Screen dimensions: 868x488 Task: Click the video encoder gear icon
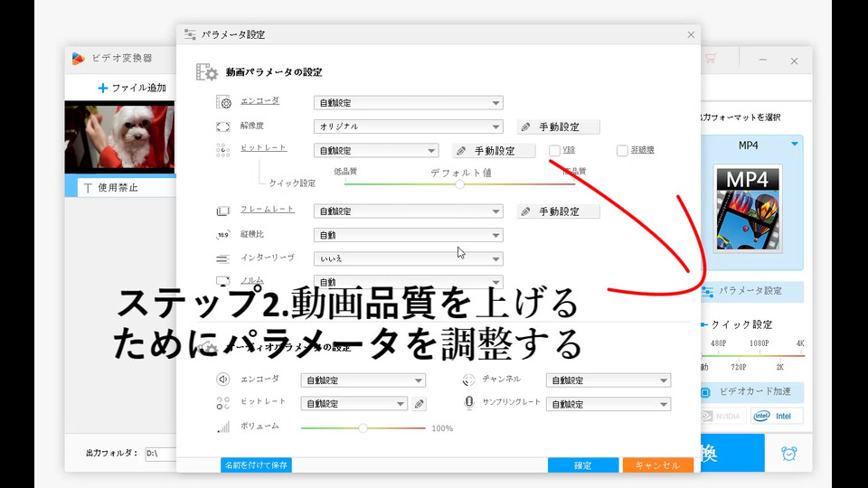pos(223,102)
